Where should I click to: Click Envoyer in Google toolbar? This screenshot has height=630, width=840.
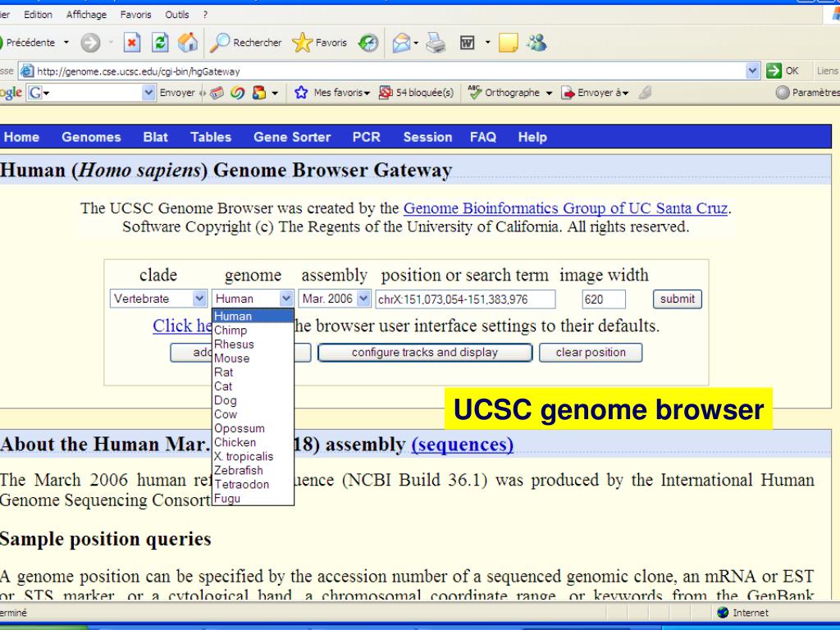(177, 93)
